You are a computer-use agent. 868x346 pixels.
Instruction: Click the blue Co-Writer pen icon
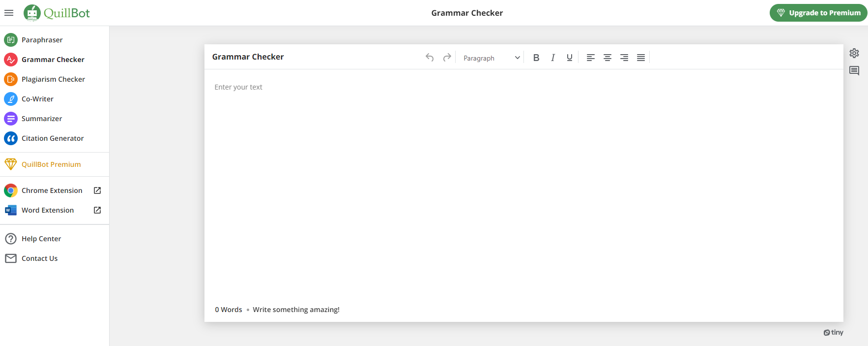tap(11, 99)
